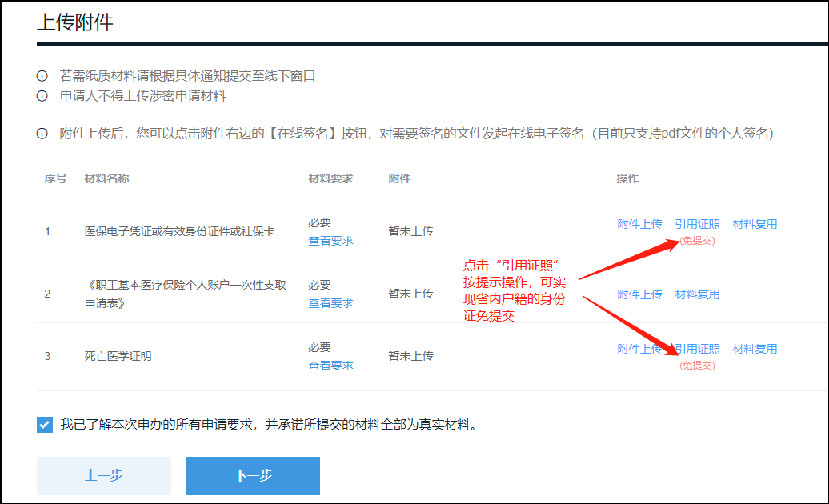This screenshot has height=504, width=829.
Task: Open 查看要求 for 死亡医学证明 row
Action: (330, 366)
